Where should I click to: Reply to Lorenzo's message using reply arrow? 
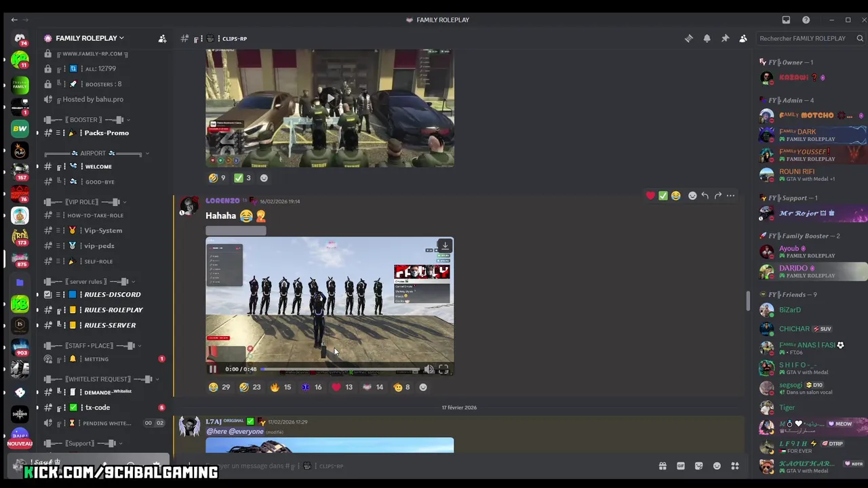pos(705,196)
